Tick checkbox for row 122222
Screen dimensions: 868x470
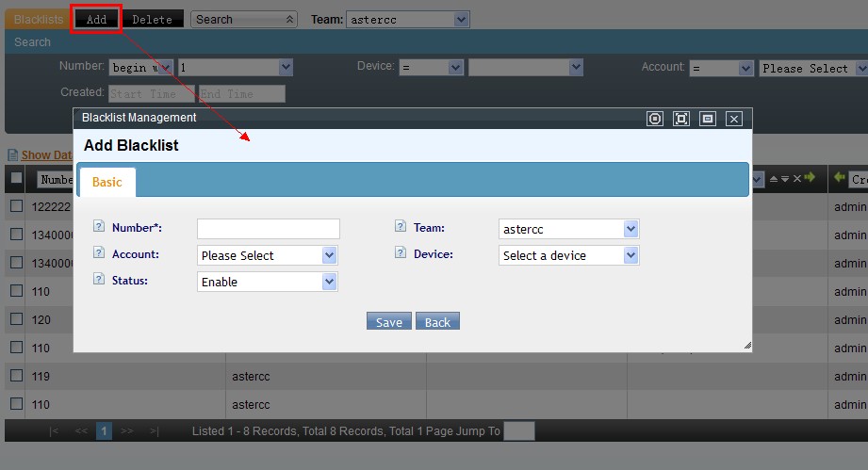pyautogui.click(x=16, y=206)
